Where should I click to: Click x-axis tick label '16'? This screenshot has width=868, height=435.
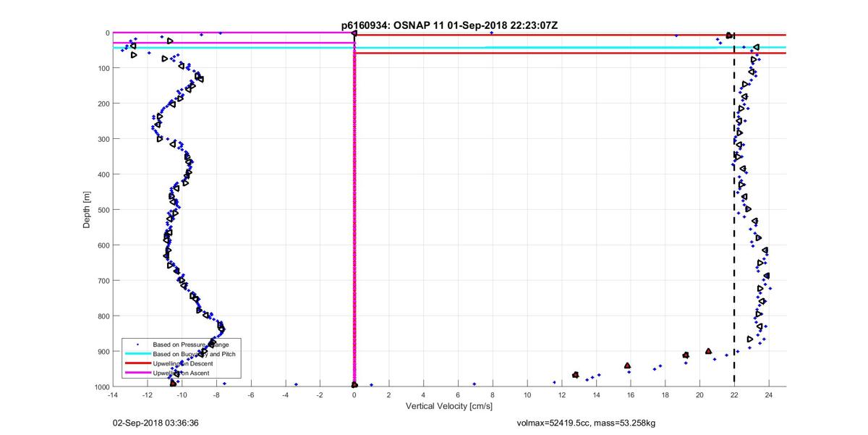[x=631, y=395]
